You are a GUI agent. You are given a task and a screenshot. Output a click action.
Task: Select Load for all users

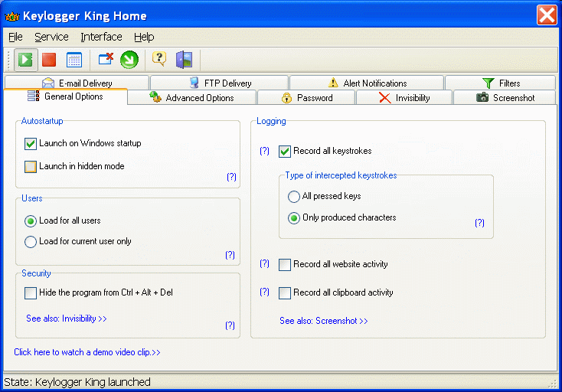pyautogui.click(x=31, y=221)
